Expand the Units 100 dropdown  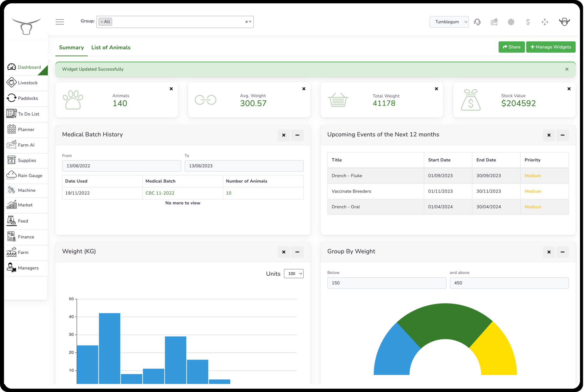tap(294, 274)
